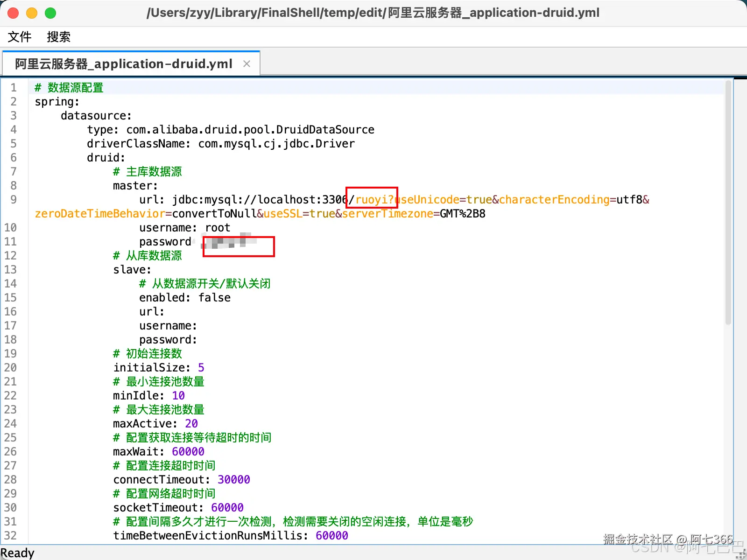Click the vertical scrollbar thumb in the editor

[x=728, y=203]
